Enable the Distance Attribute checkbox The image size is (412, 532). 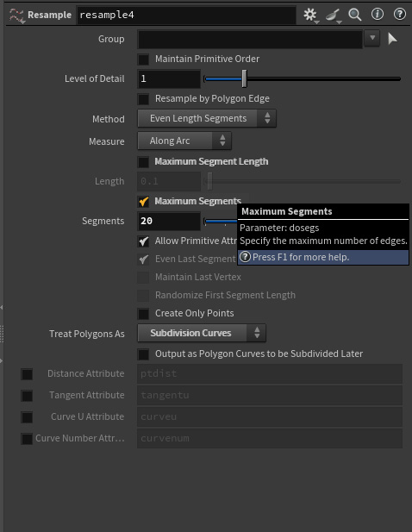[x=27, y=374]
